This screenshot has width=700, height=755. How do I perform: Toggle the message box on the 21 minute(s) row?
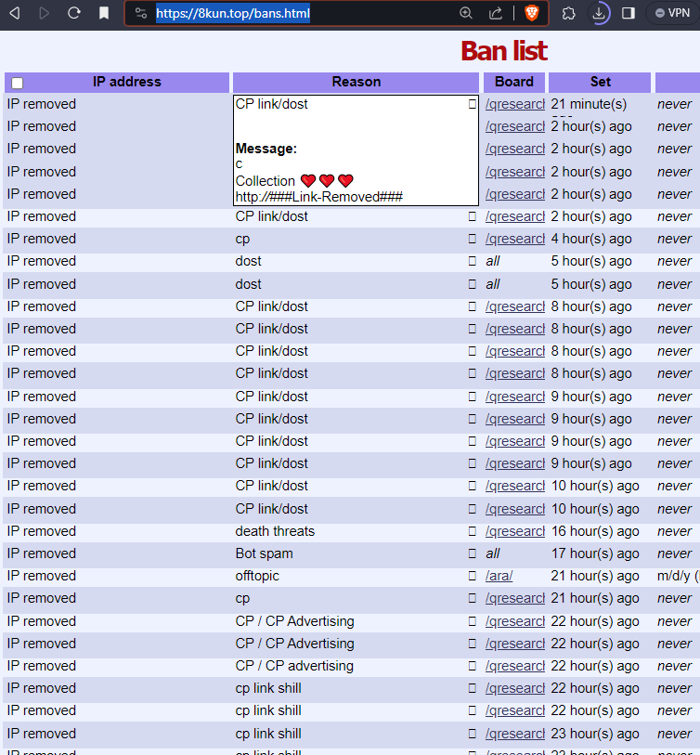tap(473, 104)
